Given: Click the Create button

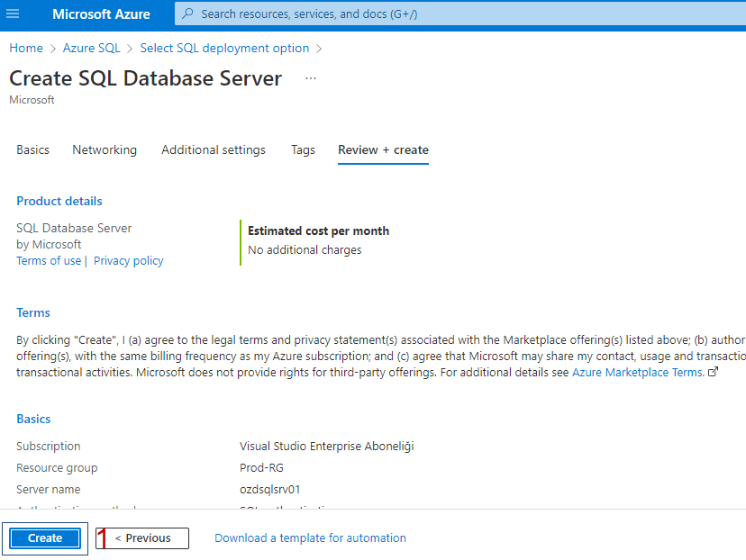Looking at the screenshot, I should pos(45,538).
